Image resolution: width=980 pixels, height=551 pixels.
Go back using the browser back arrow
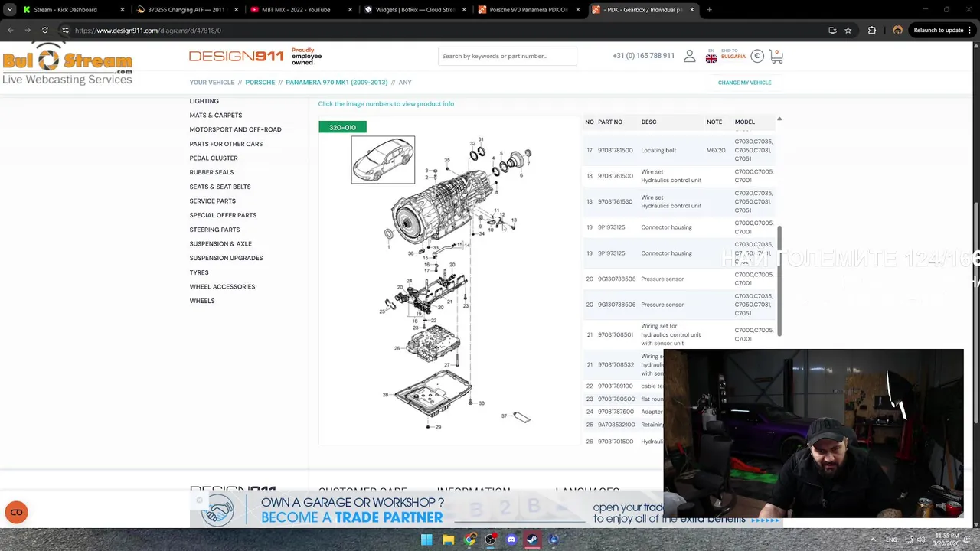11,30
